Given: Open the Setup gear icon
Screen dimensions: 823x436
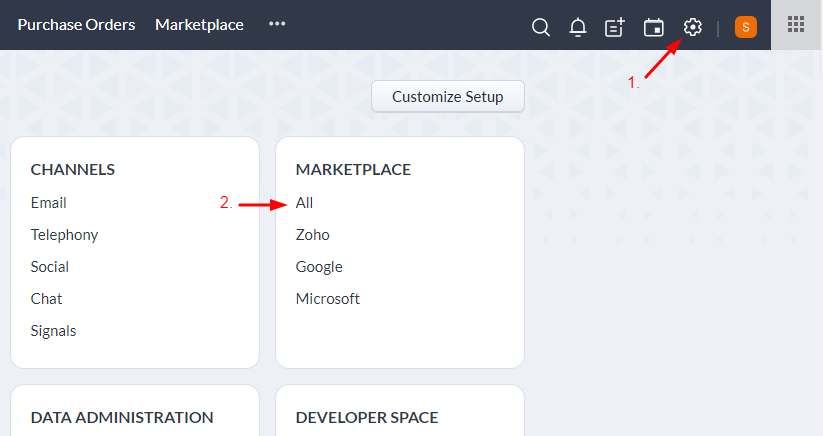Looking at the screenshot, I should 692,27.
